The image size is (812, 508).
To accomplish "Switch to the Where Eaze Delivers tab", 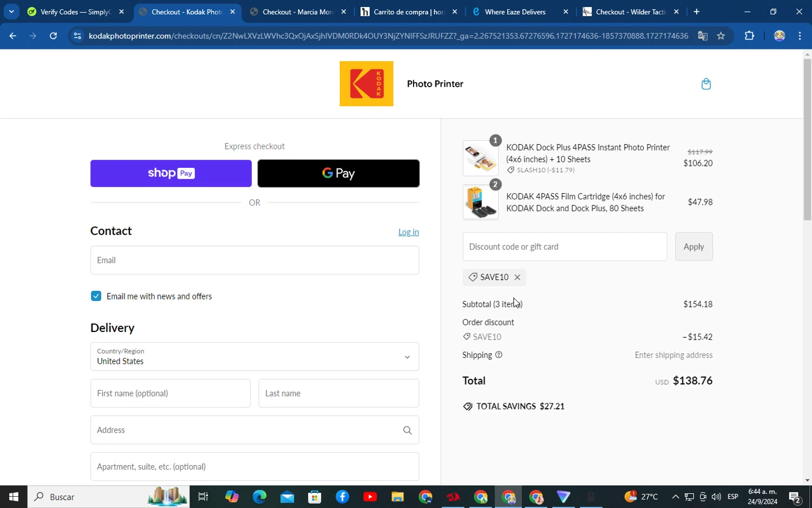I will [515, 12].
